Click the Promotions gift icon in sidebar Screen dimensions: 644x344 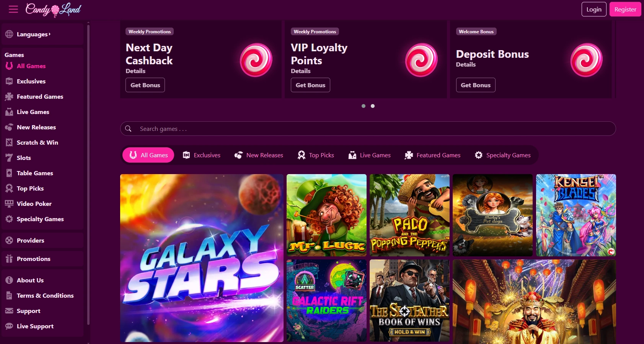9,259
